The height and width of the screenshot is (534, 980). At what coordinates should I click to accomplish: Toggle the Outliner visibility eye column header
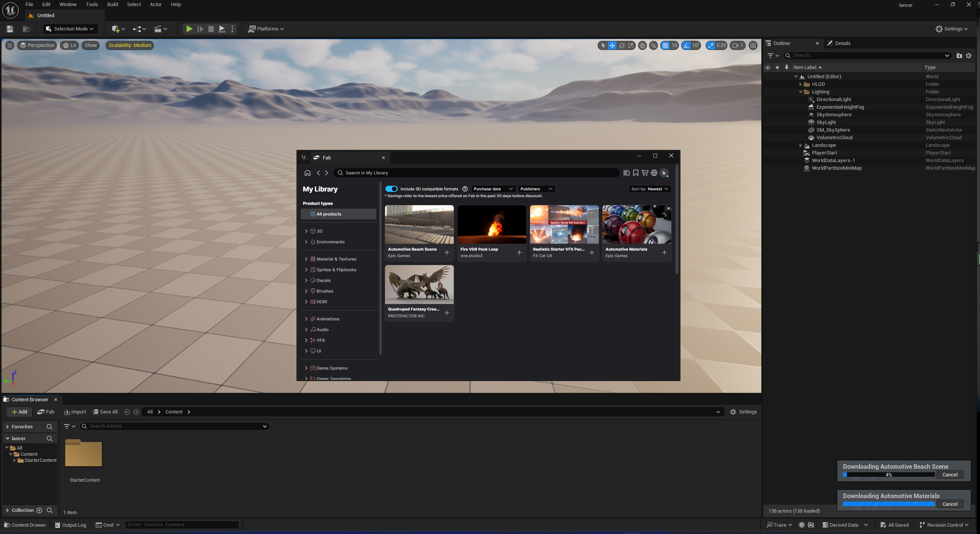point(767,68)
